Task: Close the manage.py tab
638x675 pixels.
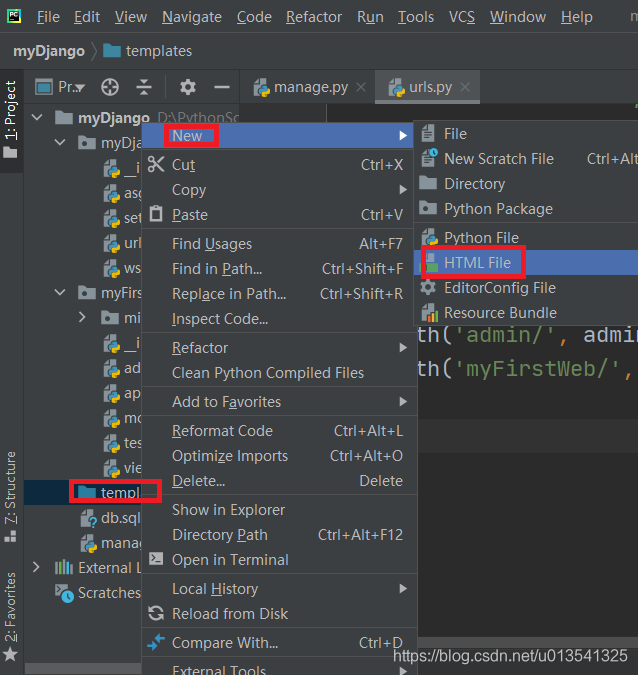Action: click(361, 87)
